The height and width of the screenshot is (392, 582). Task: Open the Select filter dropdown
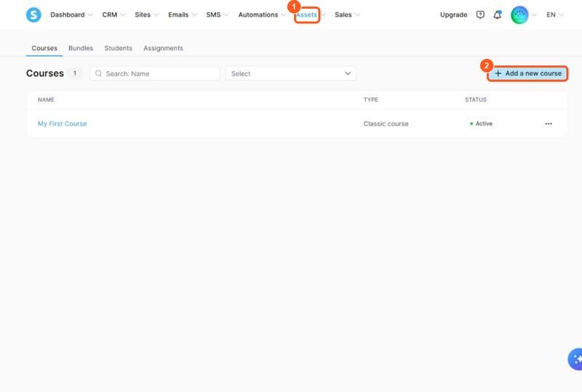click(291, 73)
